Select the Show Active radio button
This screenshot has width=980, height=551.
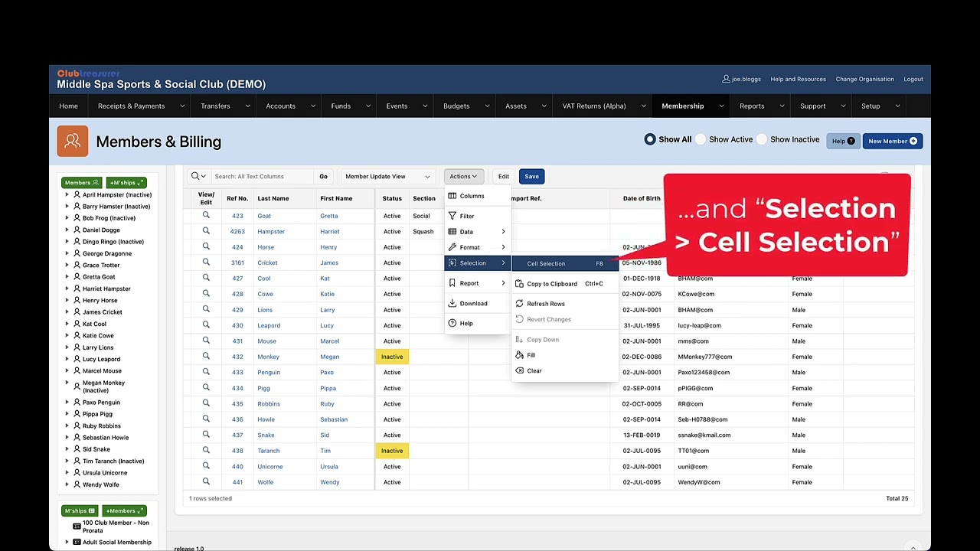coord(701,139)
